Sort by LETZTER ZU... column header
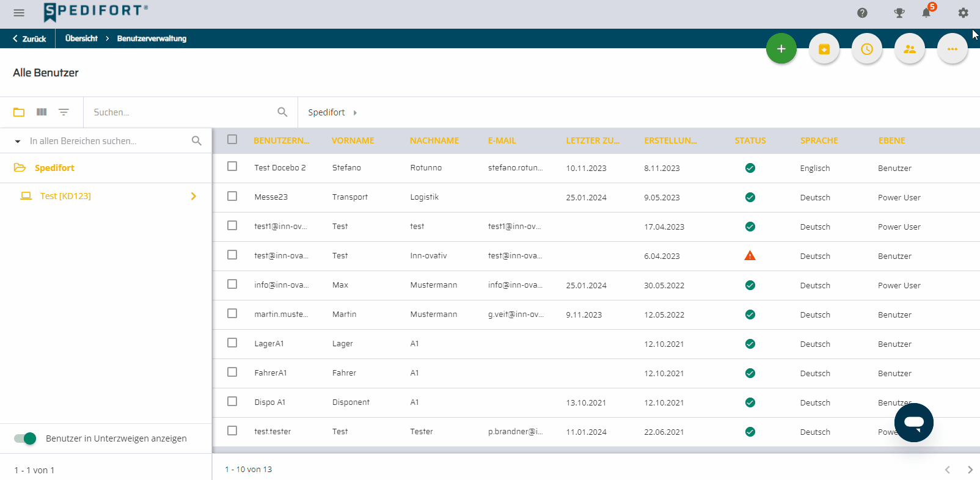This screenshot has width=980, height=480. 593,140
